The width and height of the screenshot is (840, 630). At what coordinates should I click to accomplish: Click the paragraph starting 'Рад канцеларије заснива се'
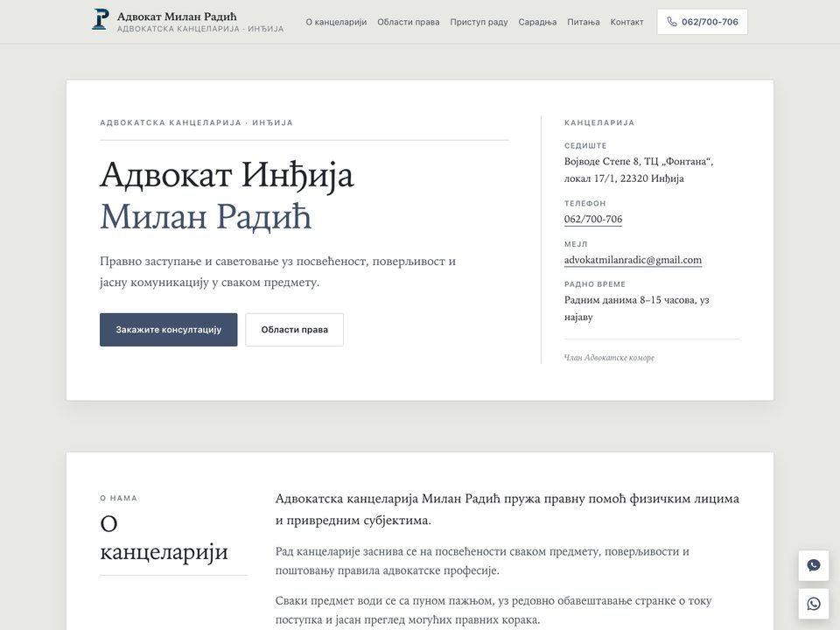coord(482,561)
